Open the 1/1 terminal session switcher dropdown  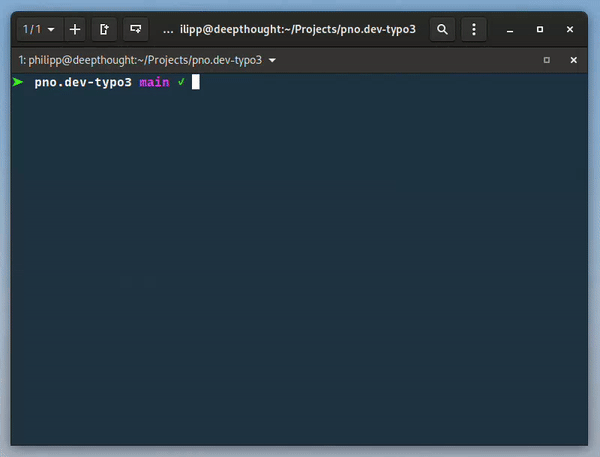(39, 29)
